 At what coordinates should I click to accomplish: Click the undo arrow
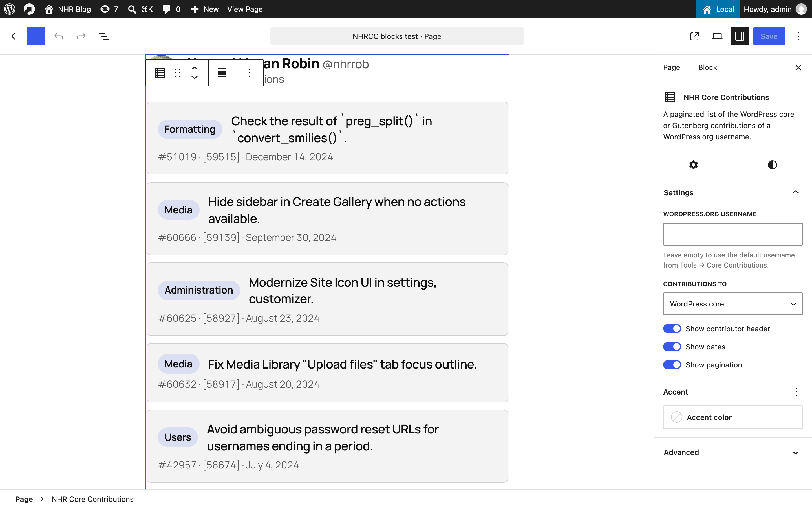point(59,36)
